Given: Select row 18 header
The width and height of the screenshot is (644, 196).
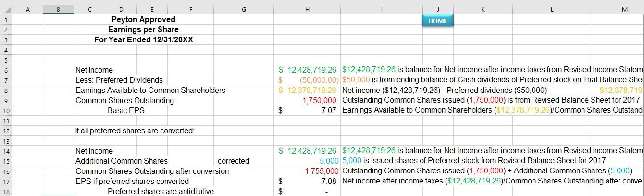Looking at the screenshot, I should point(6,191).
